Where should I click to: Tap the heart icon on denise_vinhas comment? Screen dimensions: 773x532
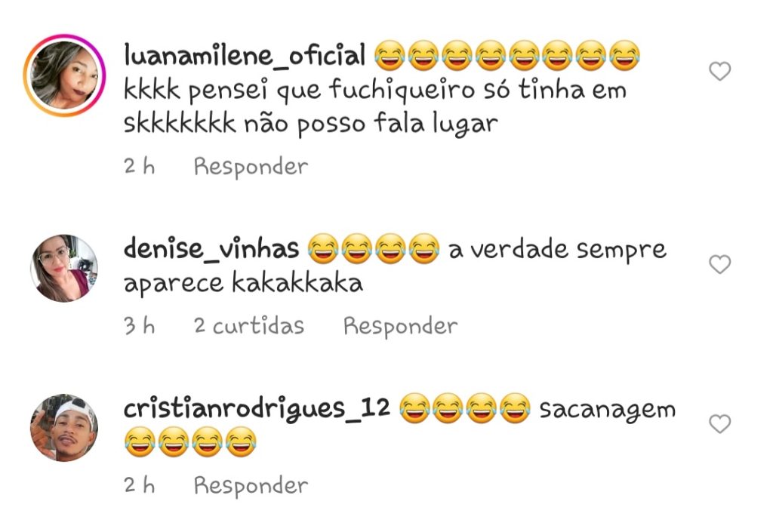coord(719,265)
